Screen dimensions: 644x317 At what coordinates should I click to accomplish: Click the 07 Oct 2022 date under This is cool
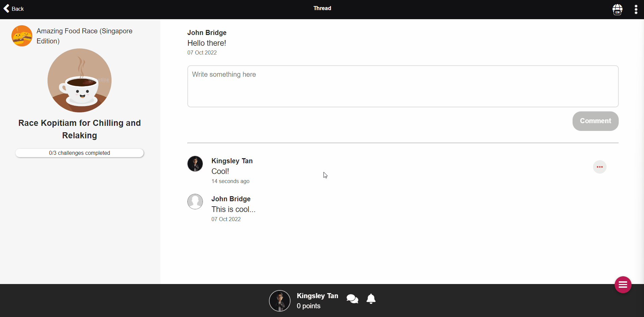coord(226,219)
